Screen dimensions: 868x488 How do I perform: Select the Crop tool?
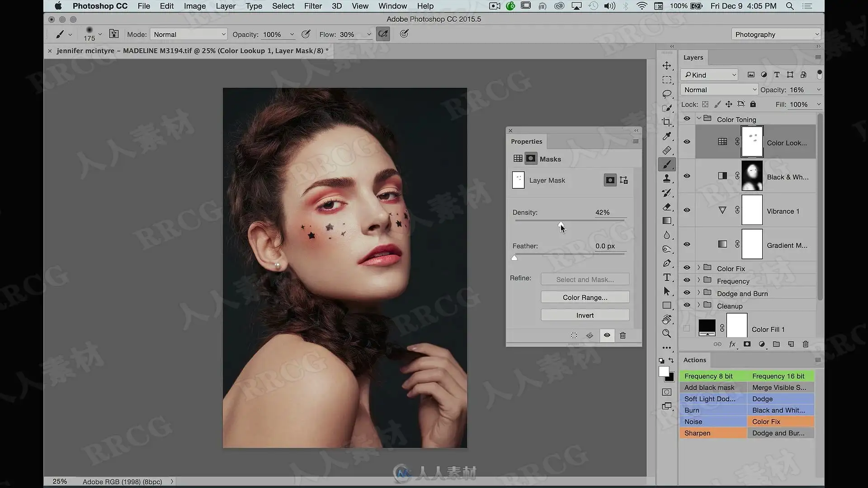click(x=667, y=122)
